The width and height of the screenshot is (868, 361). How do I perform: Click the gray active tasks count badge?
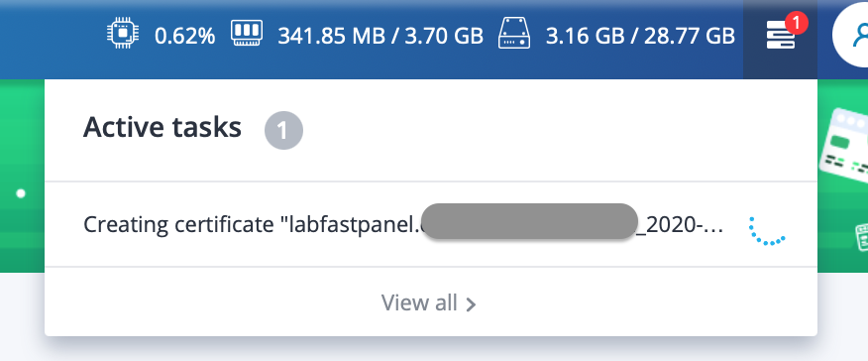click(283, 131)
